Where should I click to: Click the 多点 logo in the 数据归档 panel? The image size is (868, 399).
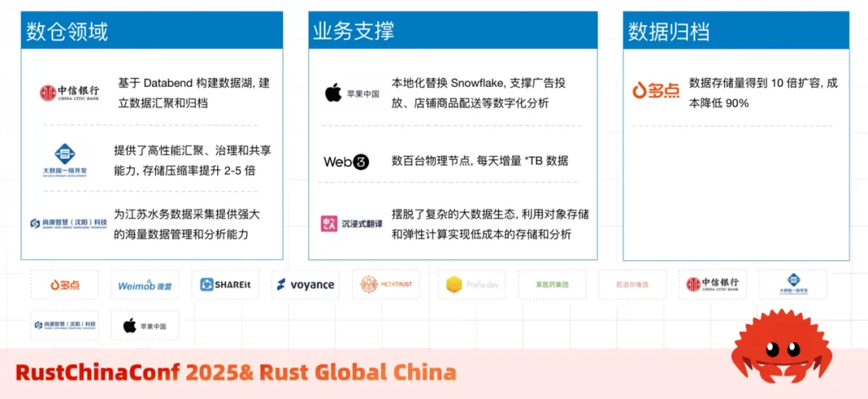tap(656, 90)
